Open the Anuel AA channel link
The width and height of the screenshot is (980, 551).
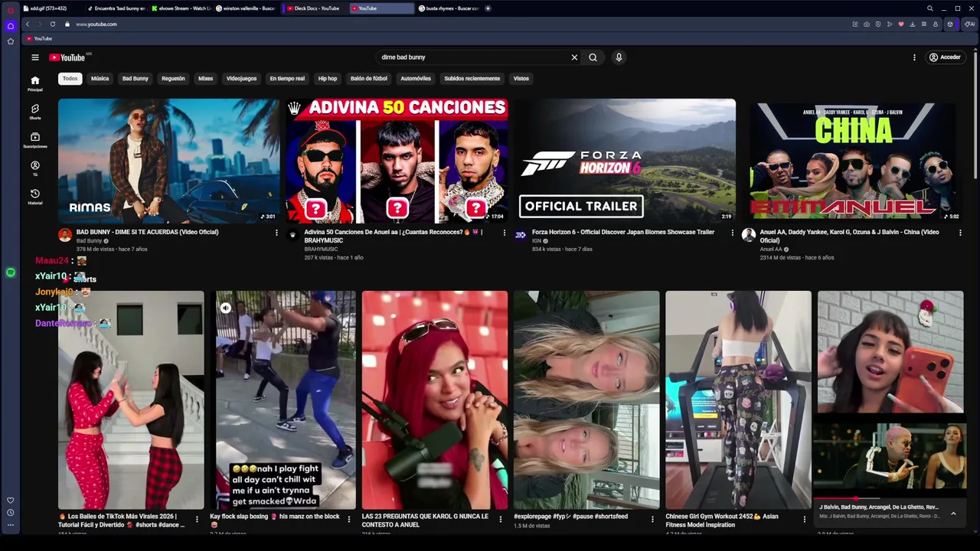coord(771,249)
